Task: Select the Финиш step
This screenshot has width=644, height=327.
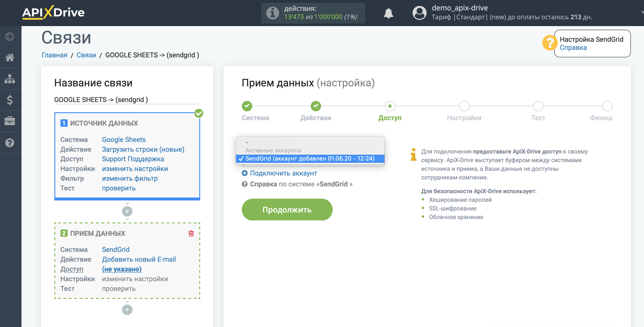Action: (607, 106)
